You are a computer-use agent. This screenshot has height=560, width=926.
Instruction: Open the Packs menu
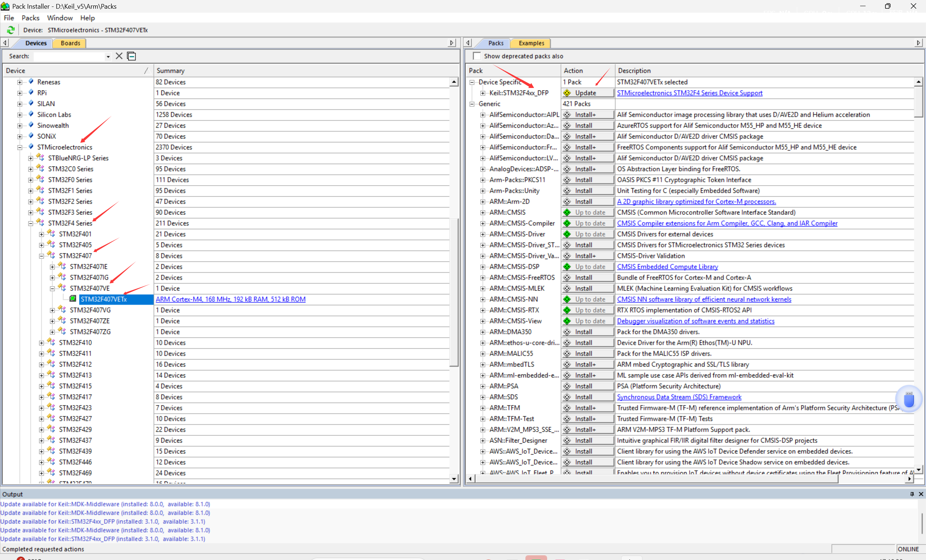point(30,18)
